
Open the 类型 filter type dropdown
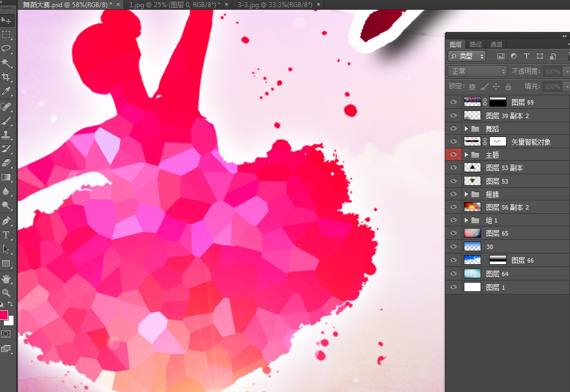point(467,56)
